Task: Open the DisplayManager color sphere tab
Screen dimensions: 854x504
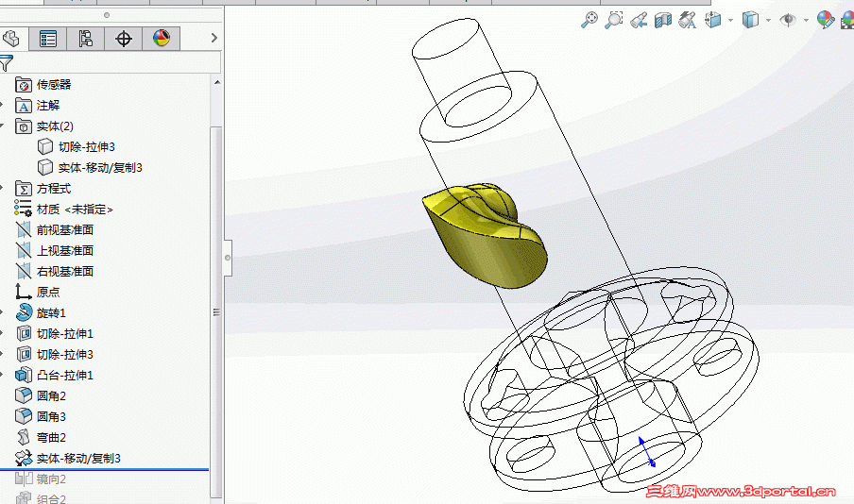Action: click(162, 39)
